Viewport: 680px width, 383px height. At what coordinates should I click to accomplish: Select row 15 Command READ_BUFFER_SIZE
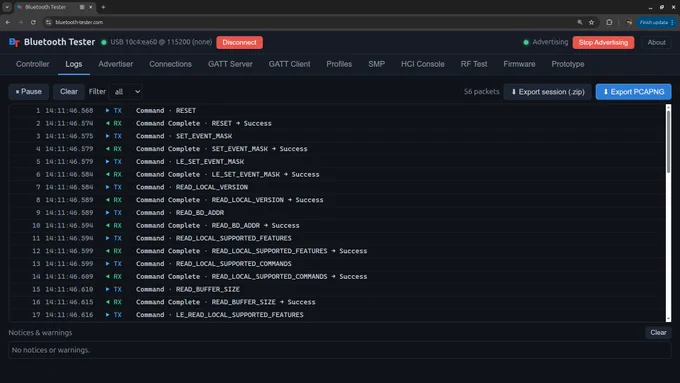pyautogui.click(x=337, y=289)
